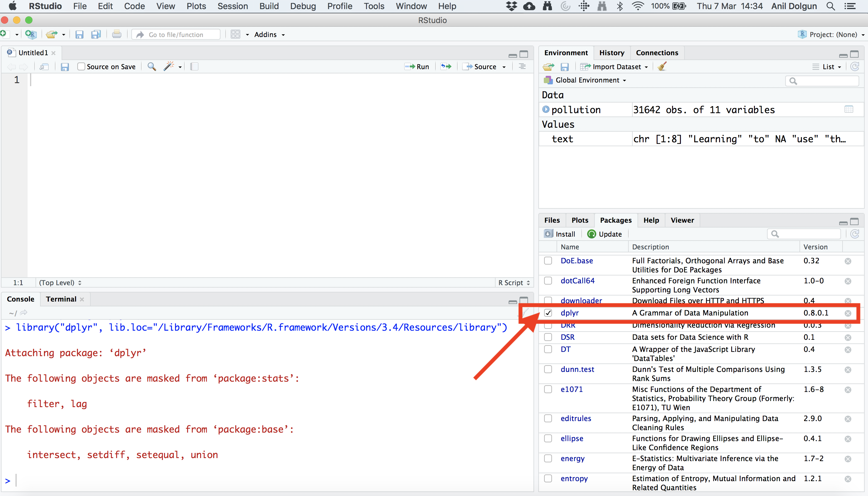Close the Untitled1 tab

coord(53,53)
